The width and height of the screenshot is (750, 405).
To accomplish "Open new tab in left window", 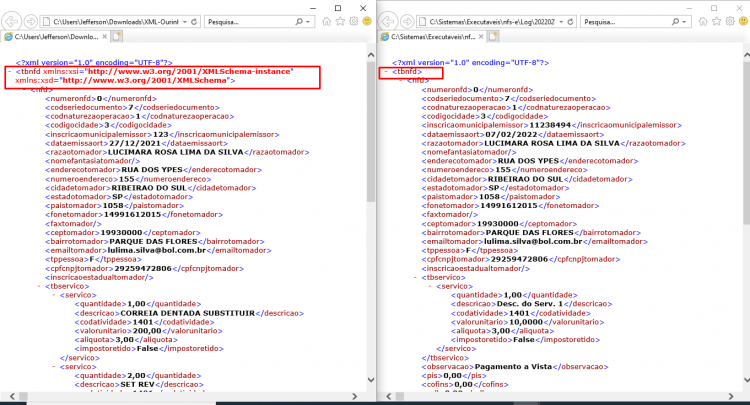I will [116, 36].
